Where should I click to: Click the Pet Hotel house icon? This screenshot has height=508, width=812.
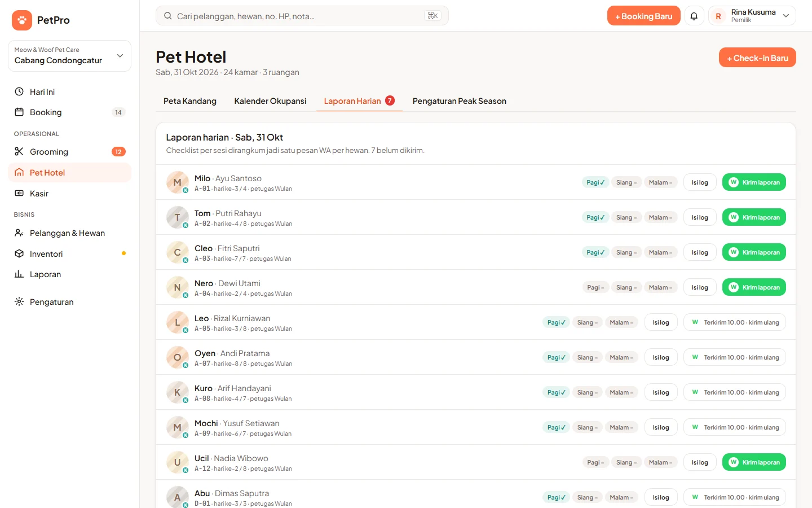[19, 172]
